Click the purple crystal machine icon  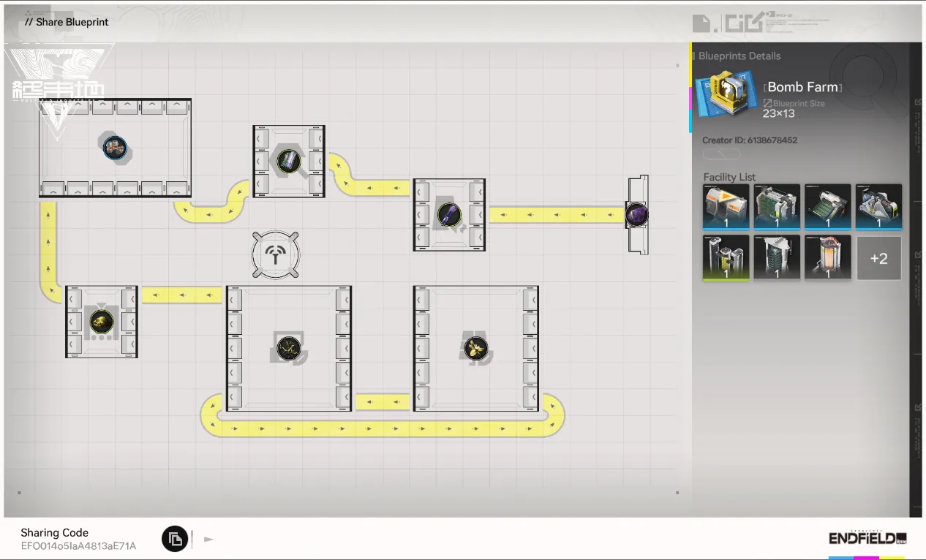pos(448,214)
